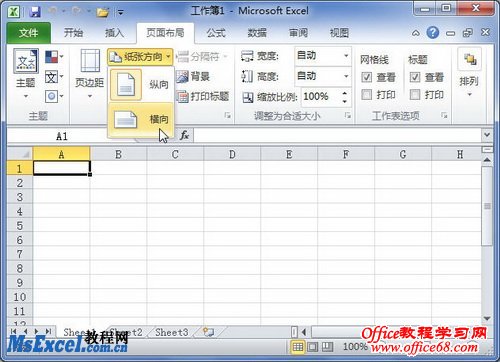
Task: Click the fx insert function icon
Action: pos(184,135)
